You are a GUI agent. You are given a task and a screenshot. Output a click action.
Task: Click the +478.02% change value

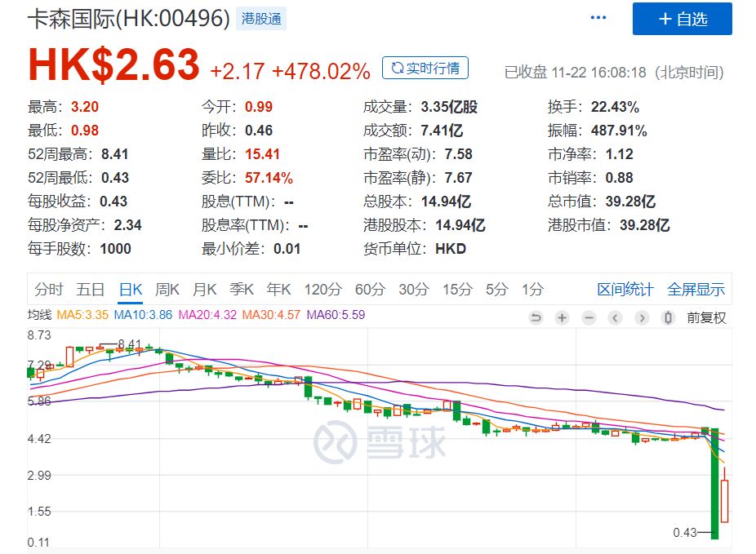(321, 71)
